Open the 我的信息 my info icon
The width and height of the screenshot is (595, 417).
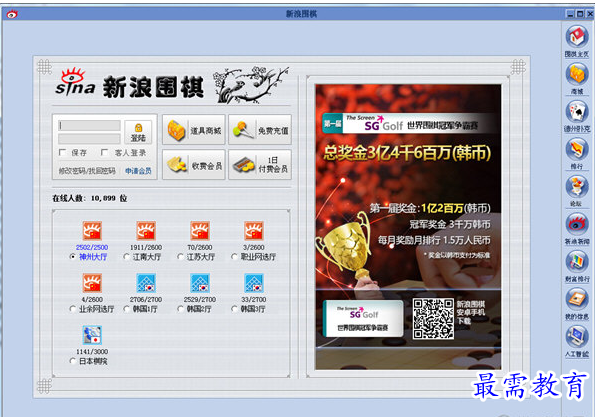pyautogui.click(x=577, y=298)
